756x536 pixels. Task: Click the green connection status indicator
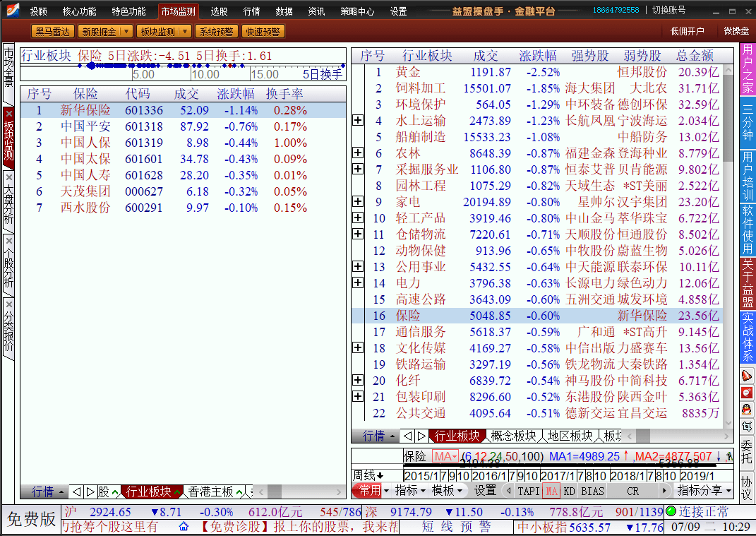click(670, 511)
